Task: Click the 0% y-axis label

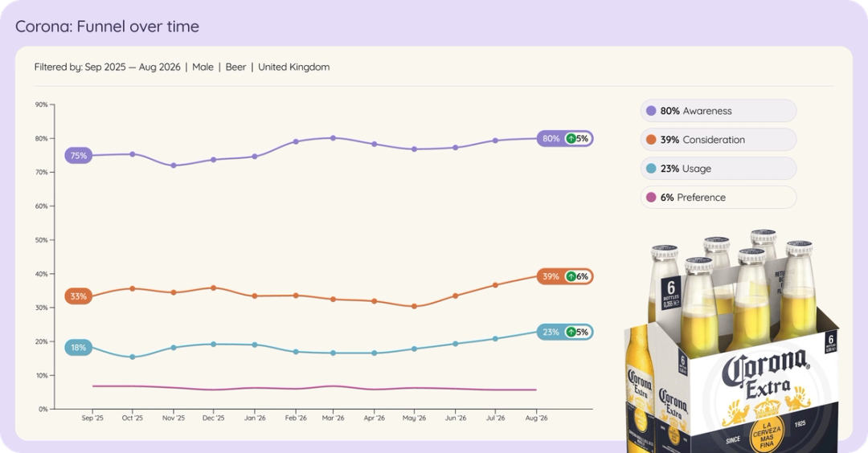Action: (x=43, y=410)
